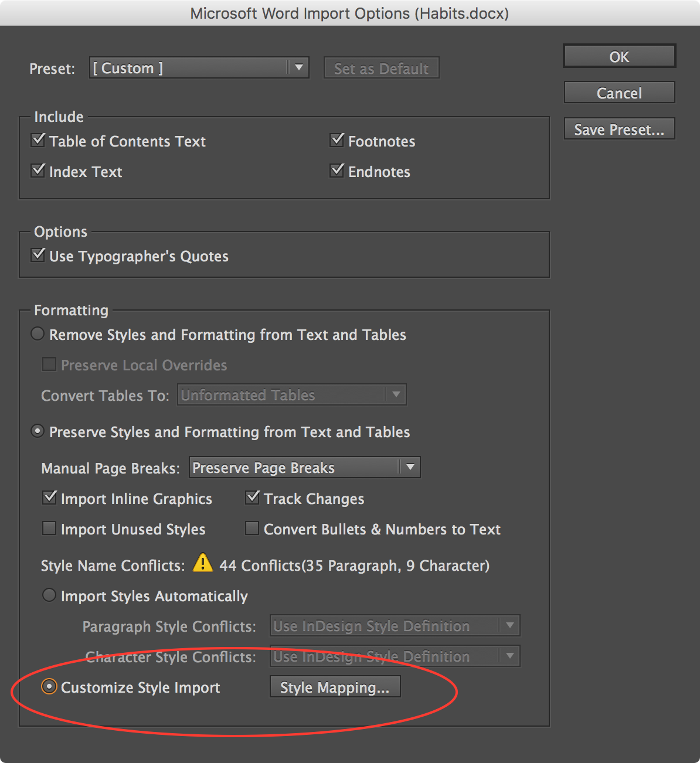This screenshot has width=700, height=763.
Task: Click the Cancel button
Action: click(620, 93)
